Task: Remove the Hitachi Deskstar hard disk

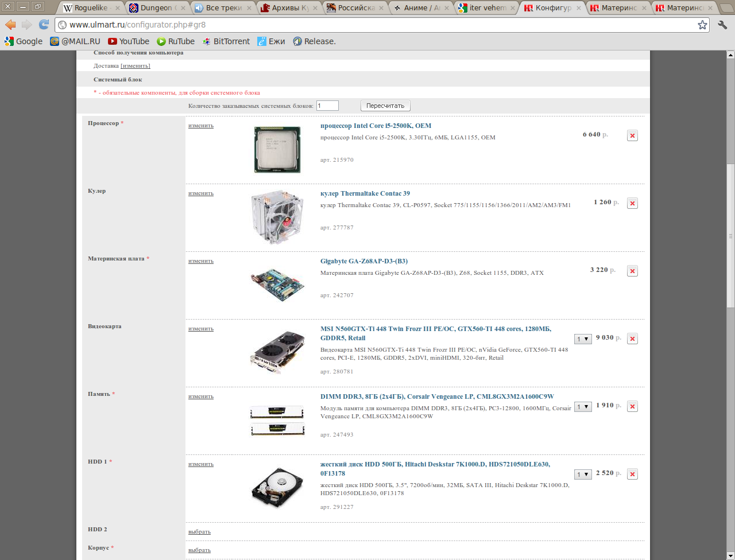Action: point(632,475)
